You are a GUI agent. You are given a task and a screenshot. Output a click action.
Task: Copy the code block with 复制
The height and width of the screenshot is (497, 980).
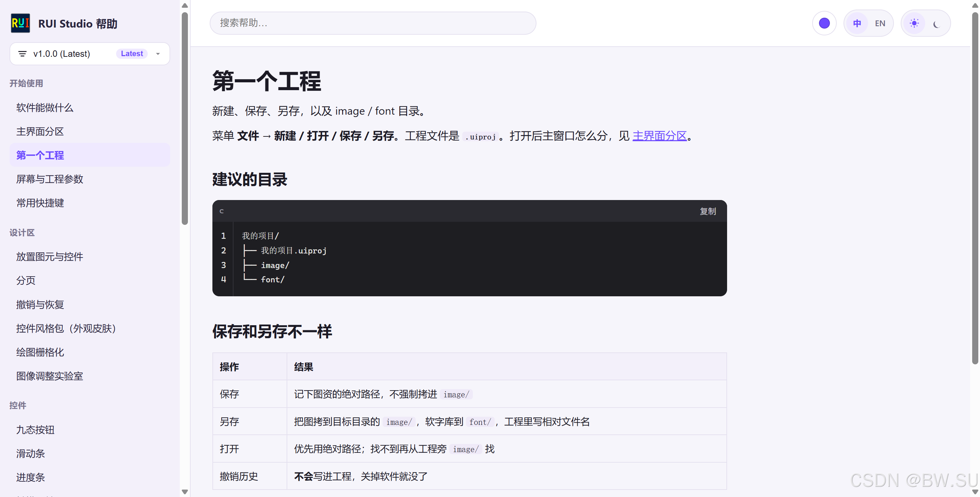[708, 212]
